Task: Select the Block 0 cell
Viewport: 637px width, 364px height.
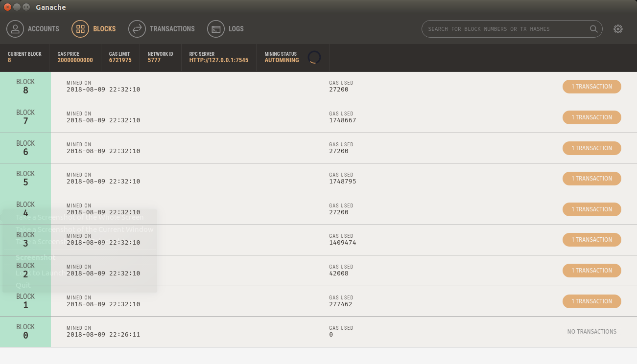Action: 25,332
